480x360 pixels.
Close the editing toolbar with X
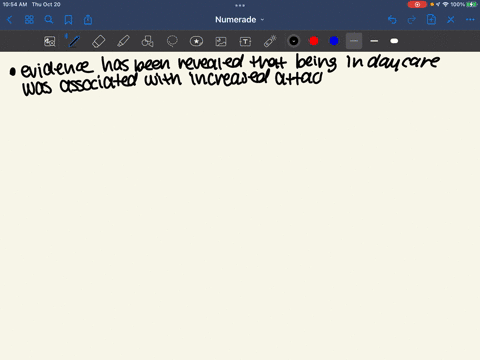pos(451,20)
